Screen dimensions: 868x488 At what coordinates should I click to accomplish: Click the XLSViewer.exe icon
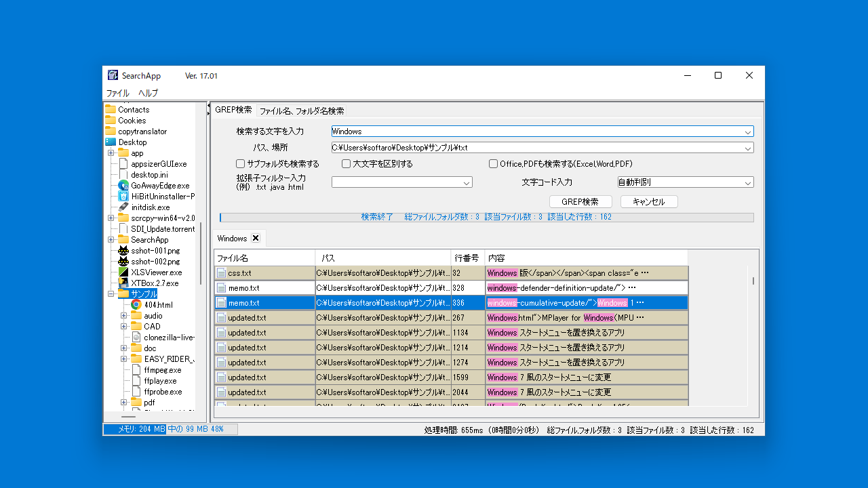[123, 272]
